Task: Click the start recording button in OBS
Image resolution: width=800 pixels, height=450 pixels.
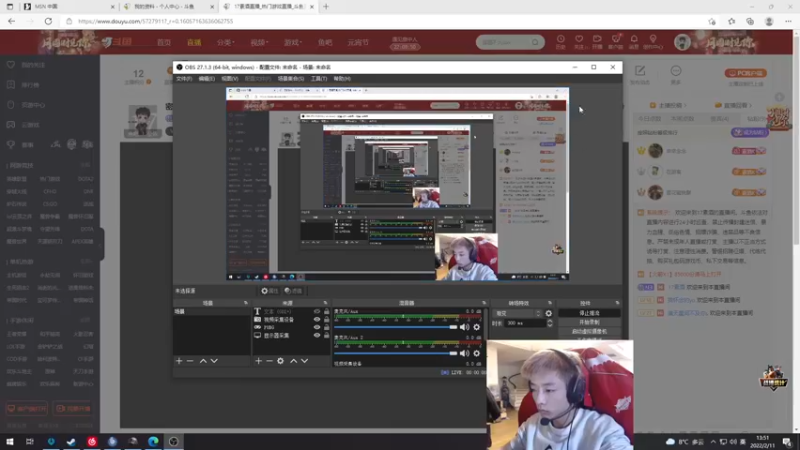Action: [x=589, y=322]
